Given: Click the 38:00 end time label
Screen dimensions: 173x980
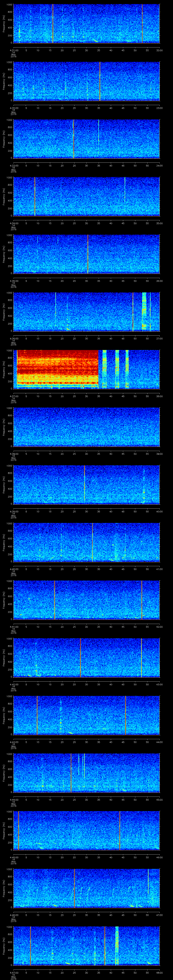Looking at the screenshot, I should [x=159, y=396].
